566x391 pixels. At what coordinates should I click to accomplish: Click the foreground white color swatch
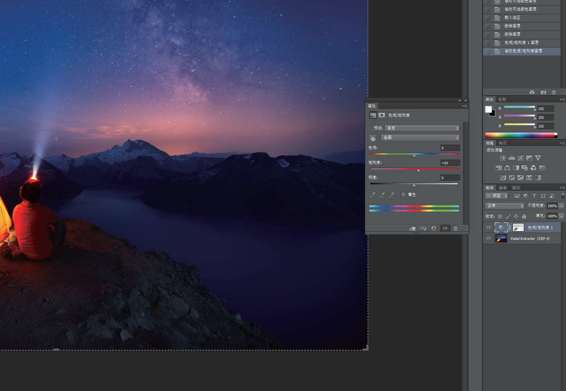click(x=488, y=109)
